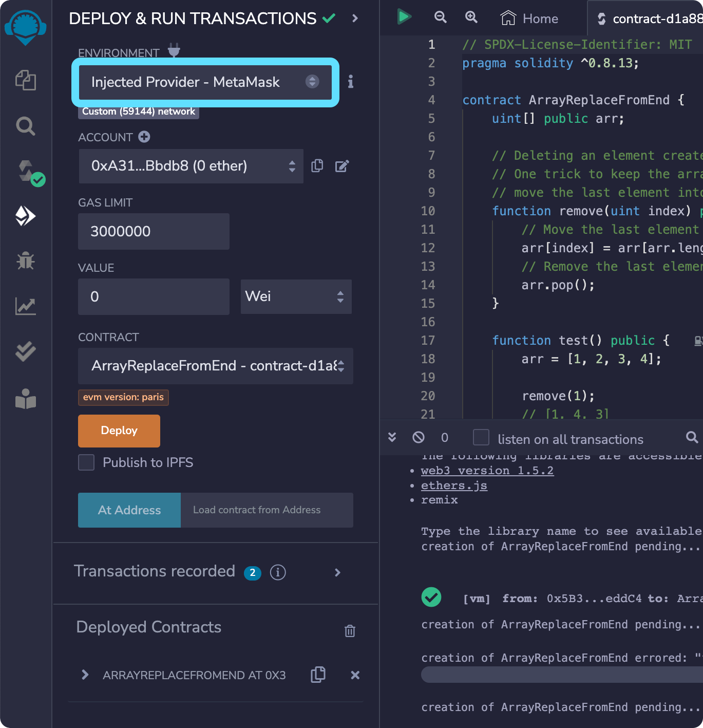Clear Deployed Contracts with the trash icon
This screenshot has width=703, height=728.
click(x=350, y=631)
